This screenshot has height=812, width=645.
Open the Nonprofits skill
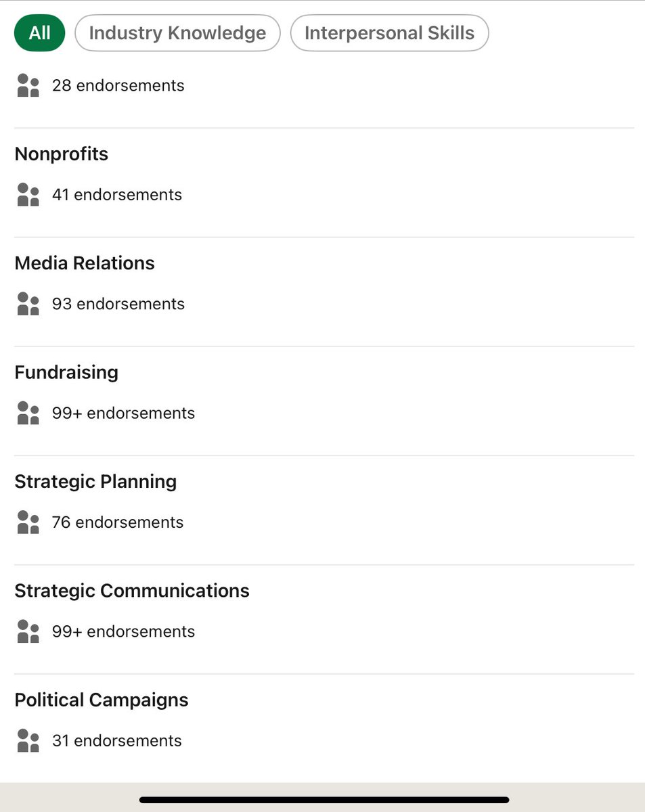click(x=62, y=154)
